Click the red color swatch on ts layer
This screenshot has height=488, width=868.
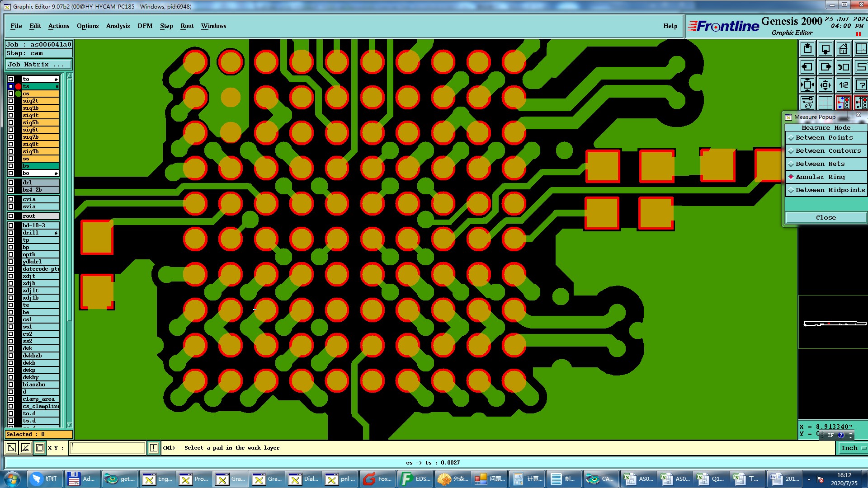(x=18, y=86)
